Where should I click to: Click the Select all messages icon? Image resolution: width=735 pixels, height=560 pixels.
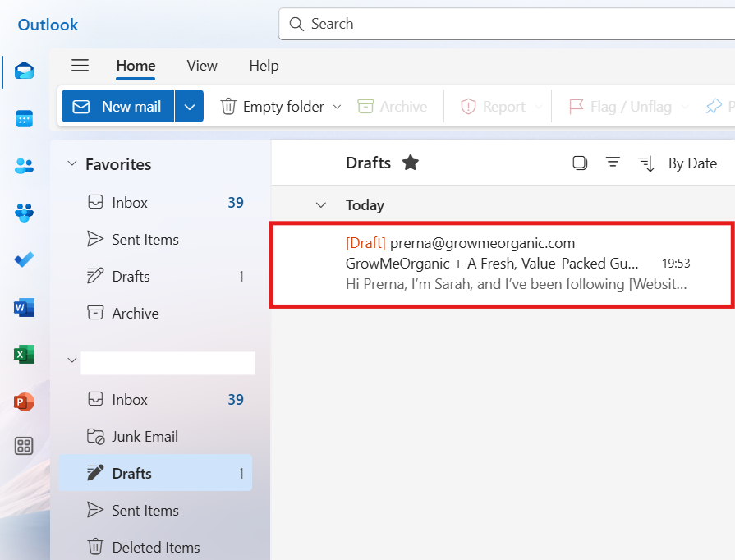(x=580, y=163)
